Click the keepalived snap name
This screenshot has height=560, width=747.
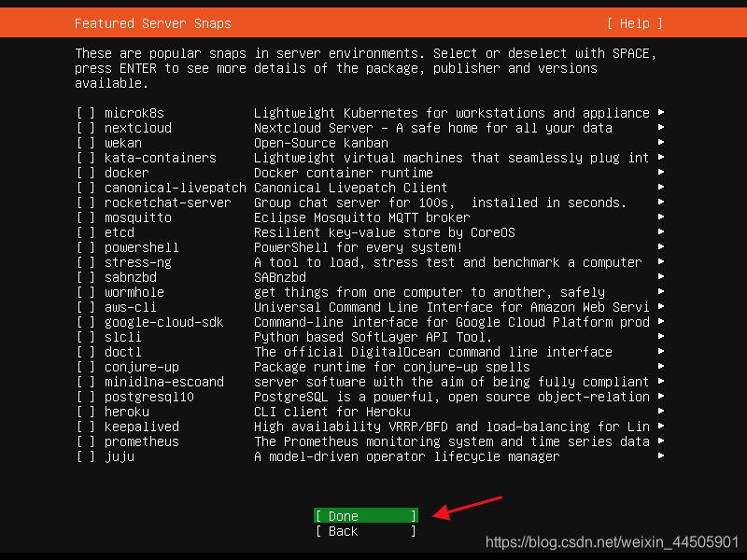142,427
